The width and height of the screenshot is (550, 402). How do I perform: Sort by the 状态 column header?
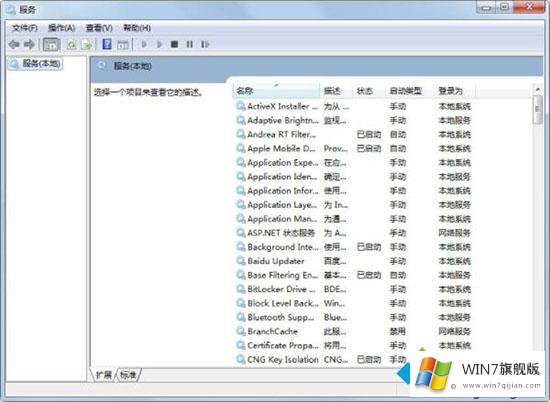pyautogui.click(x=368, y=91)
